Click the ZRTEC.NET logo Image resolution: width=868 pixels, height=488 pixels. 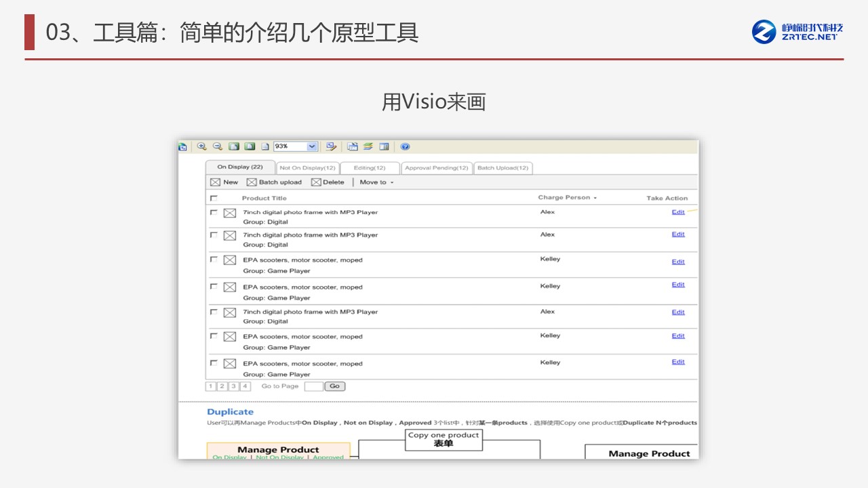pos(798,32)
